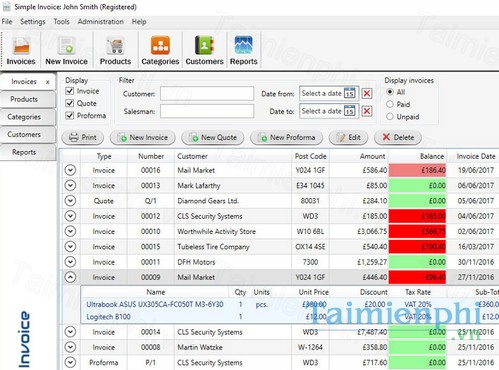Open the Categories toolbar icon
Image resolution: width=499 pixels, height=370 pixels.
coord(160,50)
